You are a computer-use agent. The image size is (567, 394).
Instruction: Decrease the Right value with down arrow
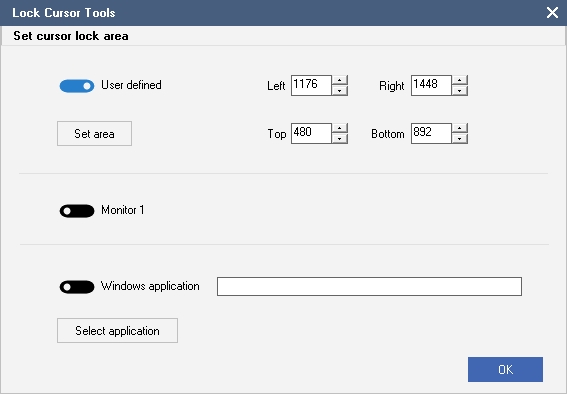pos(460,90)
